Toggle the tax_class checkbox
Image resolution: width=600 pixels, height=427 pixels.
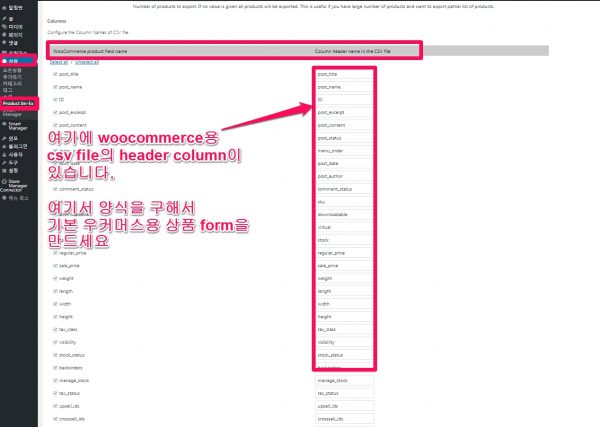click(x=55, y=329)
